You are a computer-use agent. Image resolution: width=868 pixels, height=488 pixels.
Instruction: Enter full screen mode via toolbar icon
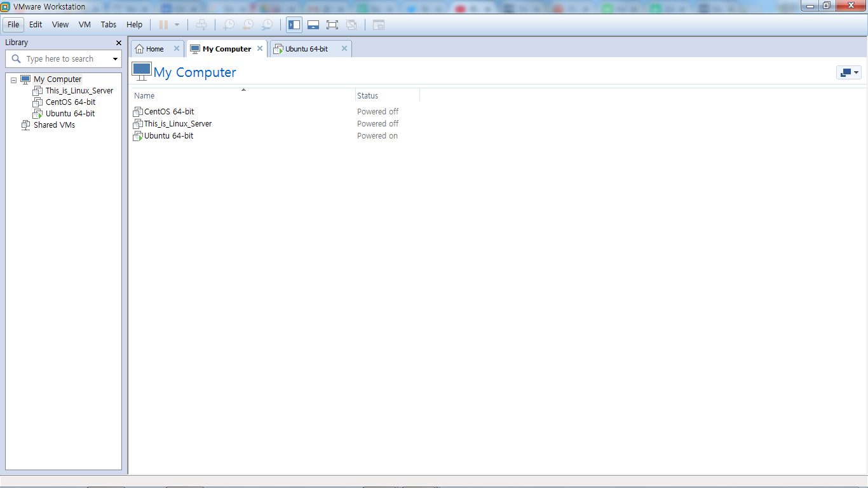(x=332, y=25)
